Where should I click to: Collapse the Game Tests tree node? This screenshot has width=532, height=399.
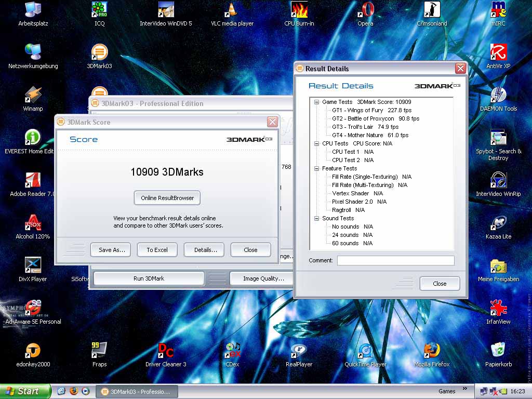tap(316, 102)
